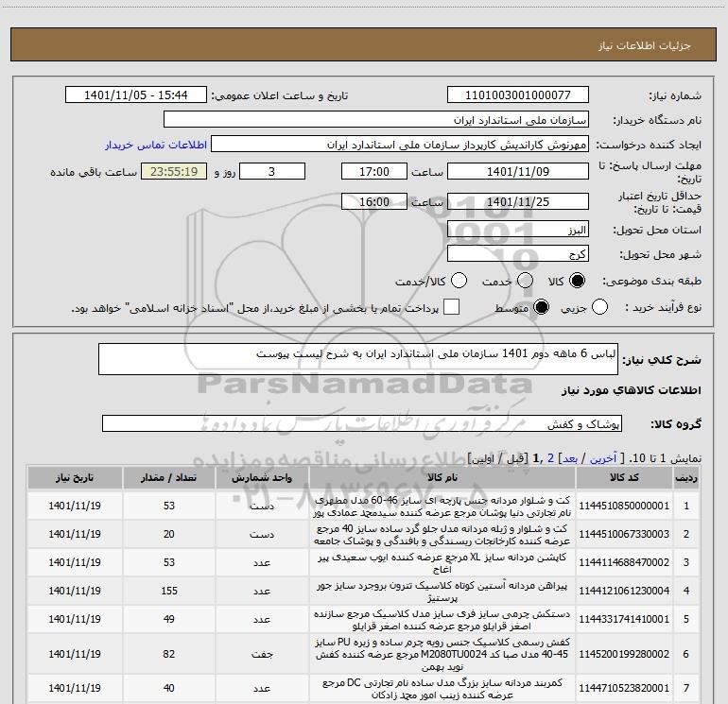Click the announcement date field 1401/11/05 - 15:44

pyautogui.click(x=136, y=95)
